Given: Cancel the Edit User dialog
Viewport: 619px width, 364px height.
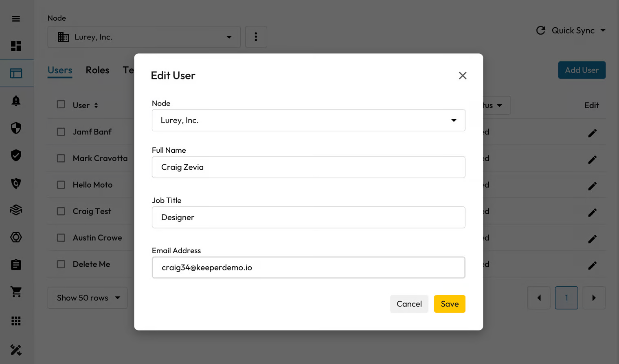Looking at the screenshot, I should pos(409,304).
